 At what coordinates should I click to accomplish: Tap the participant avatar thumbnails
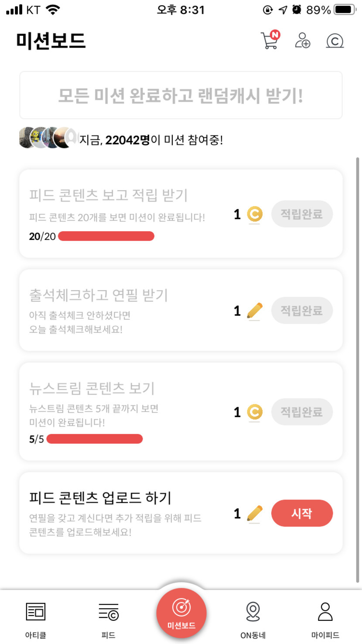point(49,138)
